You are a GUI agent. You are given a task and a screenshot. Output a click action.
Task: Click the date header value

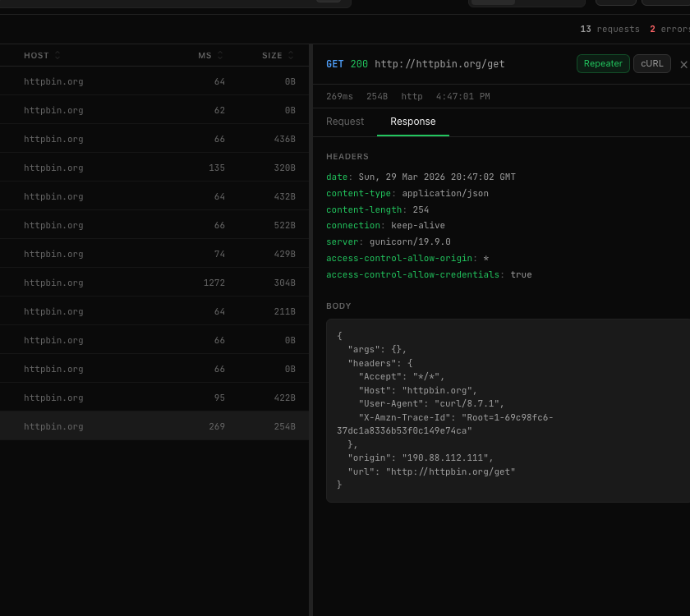(x=437, y=177)
